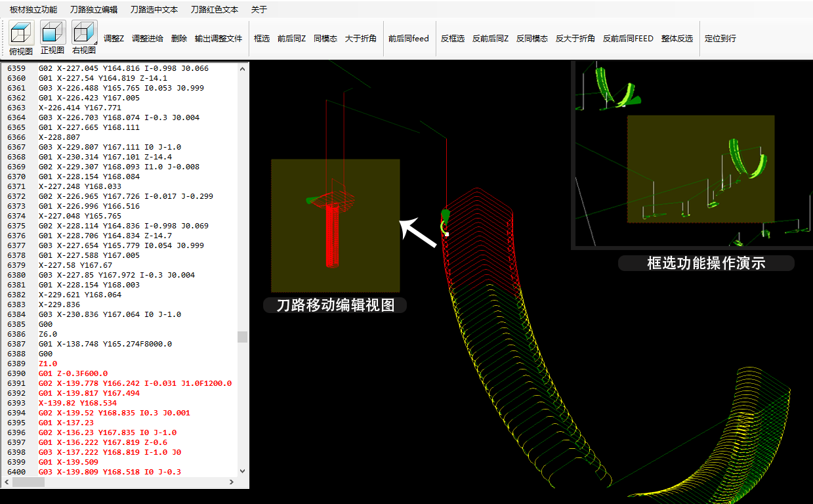The height and width of the screenshot is (504, 813).
Task: Activate the 框选 box-select mode
Action: (261, 38)
